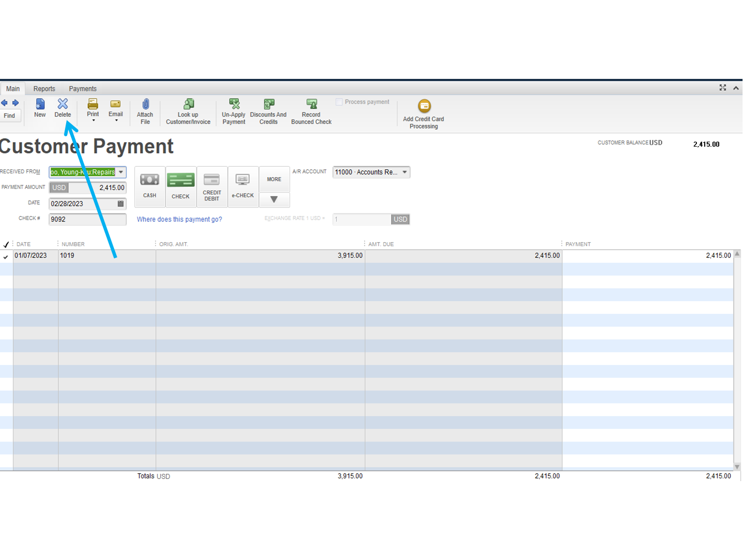Image resolution: width=747 pixels, height=560 pixels.
Task: Expand the Received From customer dropdown
Action: pyautogui.click(x=121, y=172)
